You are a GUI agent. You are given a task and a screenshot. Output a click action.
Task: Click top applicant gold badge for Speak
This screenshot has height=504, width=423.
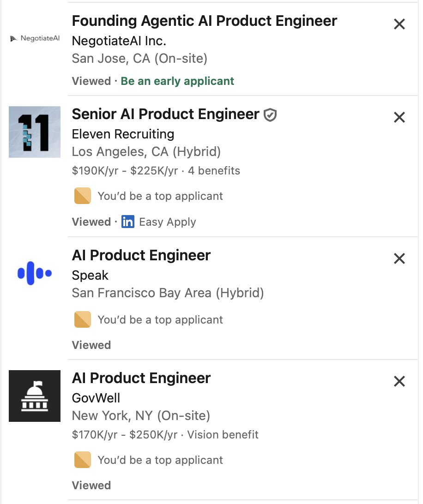(82, 319)
